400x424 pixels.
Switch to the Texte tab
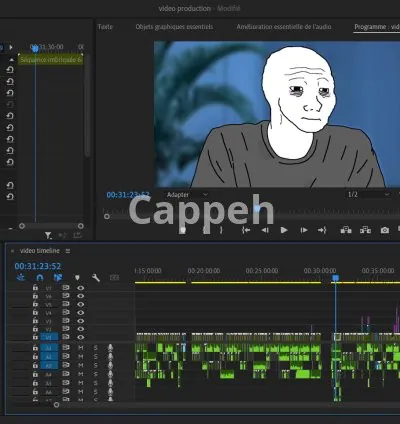(x=105, y=27)
